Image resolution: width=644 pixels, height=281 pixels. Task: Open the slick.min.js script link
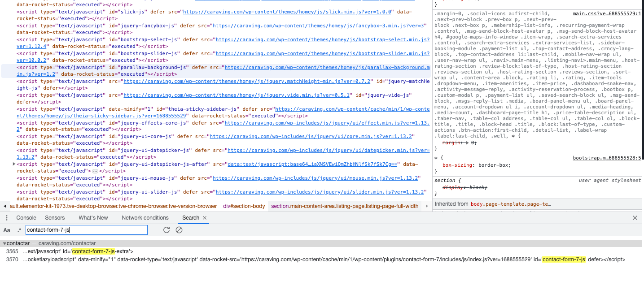288,12
